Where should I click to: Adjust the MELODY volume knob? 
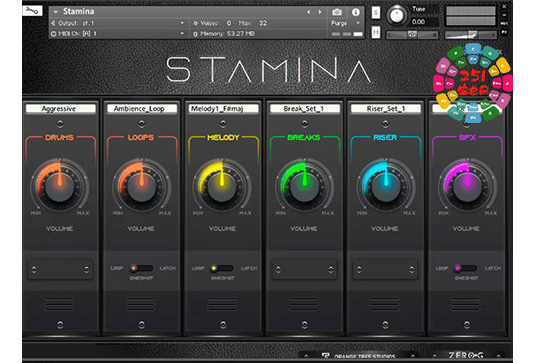[222, 186]
